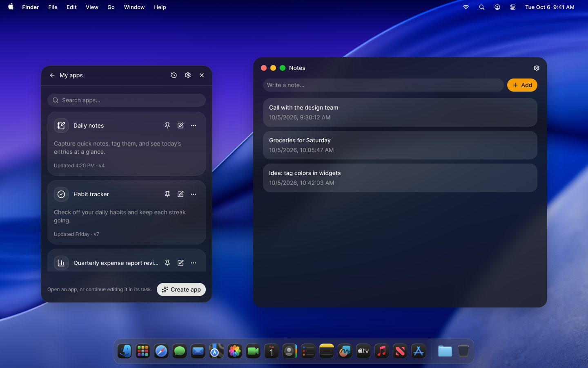
Task: Open the Edit menu
Action: click(x=71, y=7)
